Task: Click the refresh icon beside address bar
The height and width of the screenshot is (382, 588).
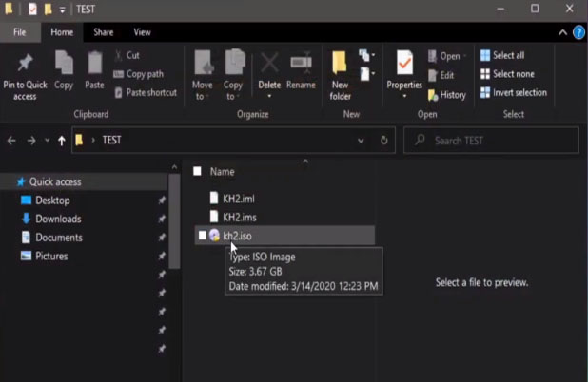Action: 384,141
